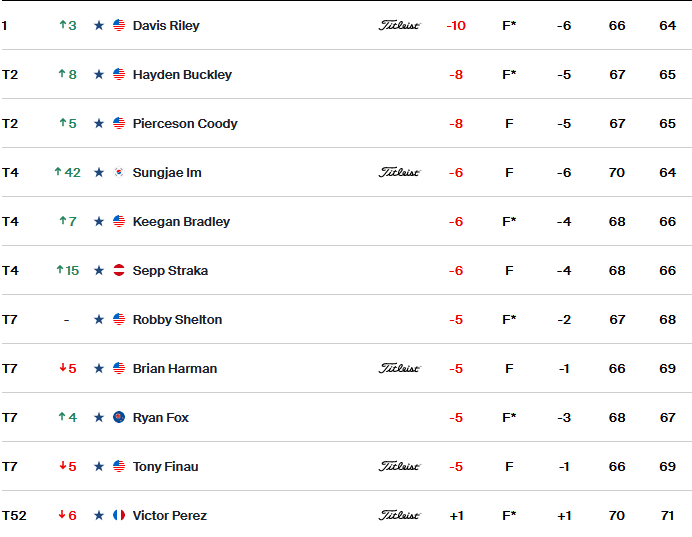This screenshot has width=692, height=537.
Task: Toggle favorite star for Davis Riley
Action: pos(99,26)
